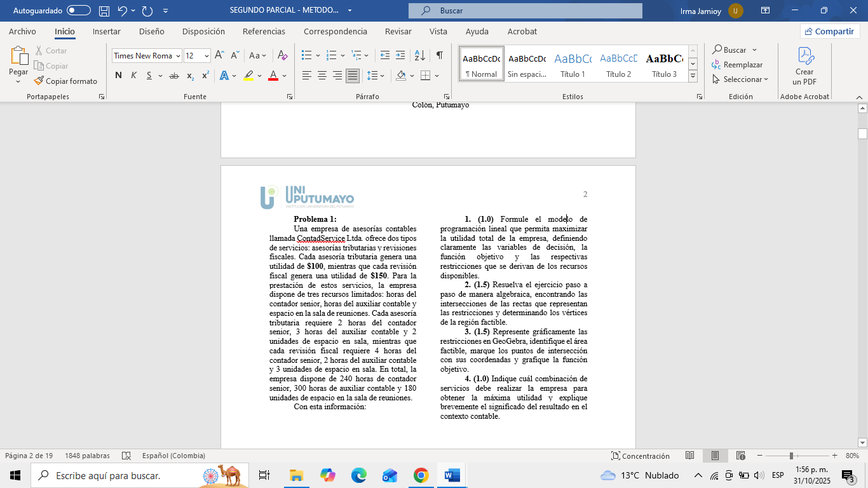868x488 pixels.
Task: Select Copiar formato (Format Painter)
Action: pos(67,81)
